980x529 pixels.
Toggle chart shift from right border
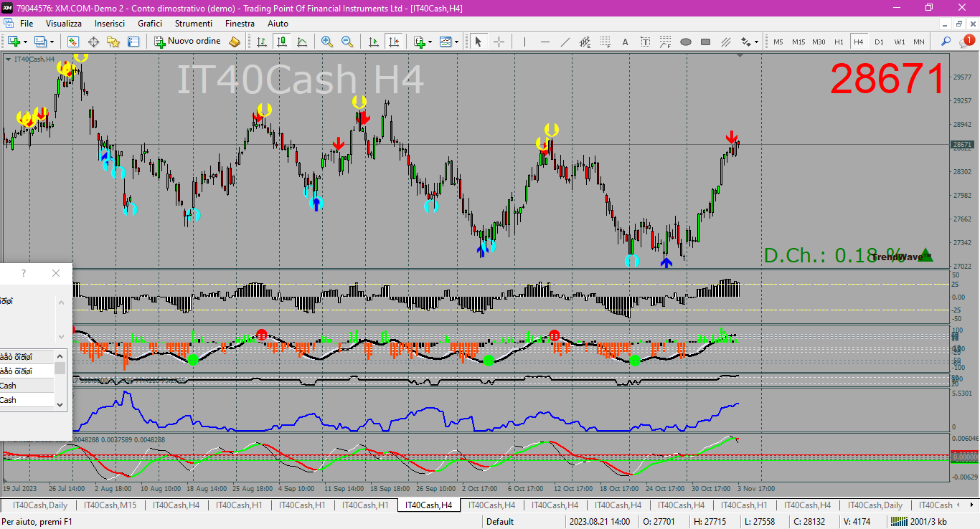point(393,42)
